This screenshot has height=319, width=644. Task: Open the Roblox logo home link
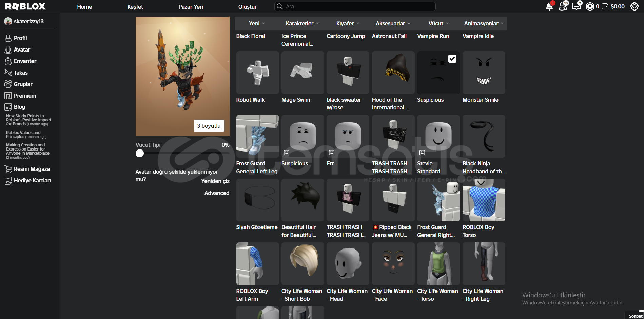(25, 6)
